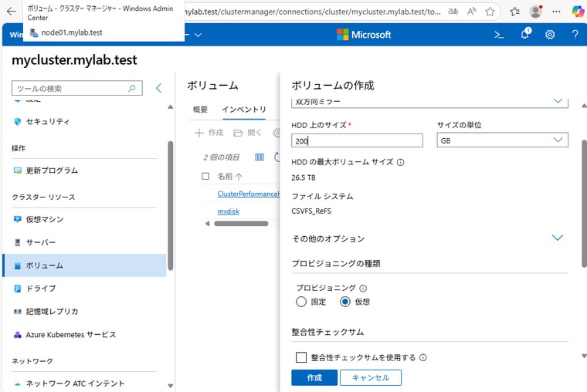
Task: Open the help question mark icon
Action: pyautogui.click(x=575, y=35)
